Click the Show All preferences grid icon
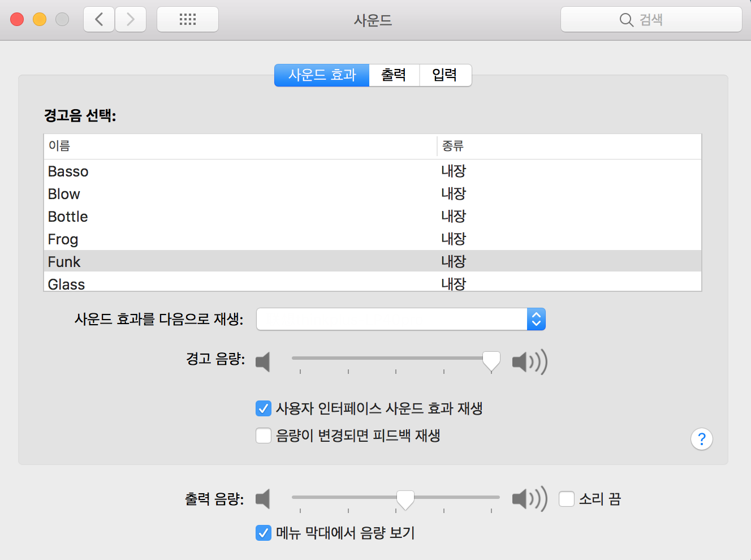Viewport: 751px width, 560px height. [187, 19]
